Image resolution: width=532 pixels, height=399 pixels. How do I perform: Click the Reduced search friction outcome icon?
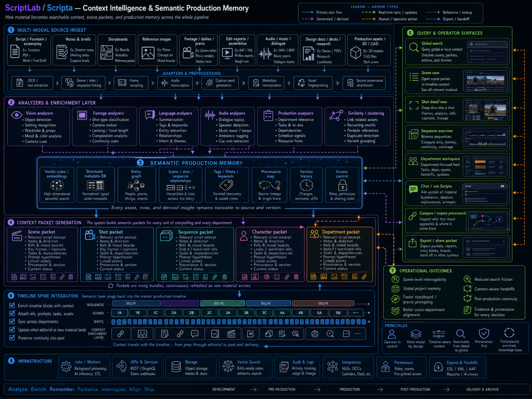467,279
